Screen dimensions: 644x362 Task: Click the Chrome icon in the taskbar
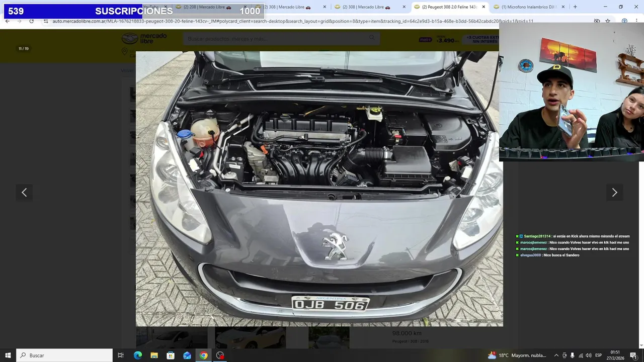click(x=203, y=355)
